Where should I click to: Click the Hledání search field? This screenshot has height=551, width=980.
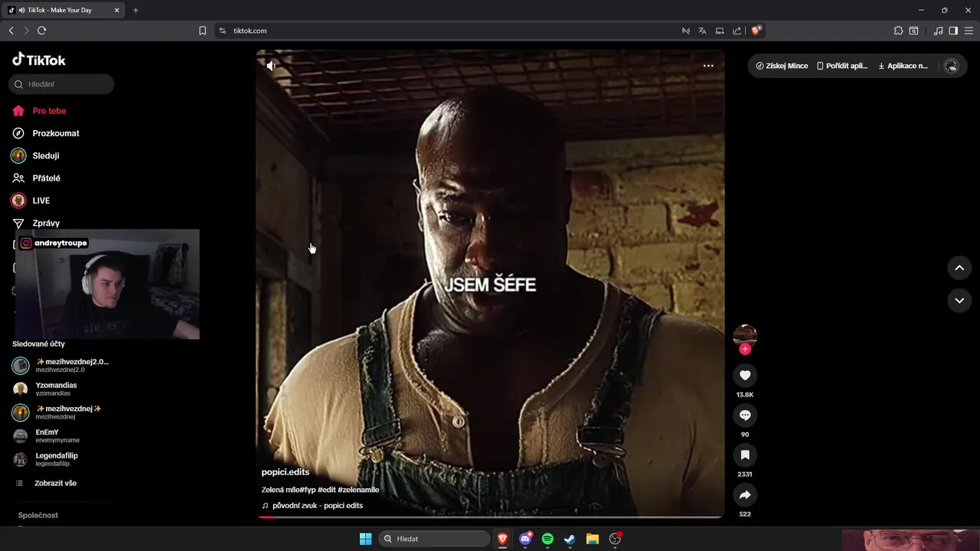pyautogui.click(x=61, y=84)
